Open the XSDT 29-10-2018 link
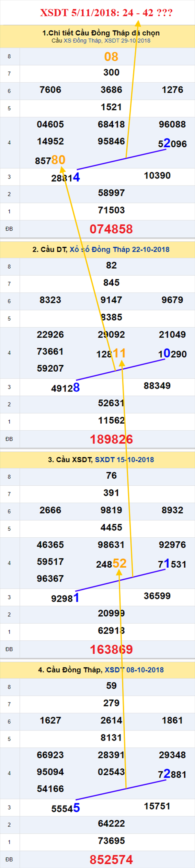 click(128, 41)
